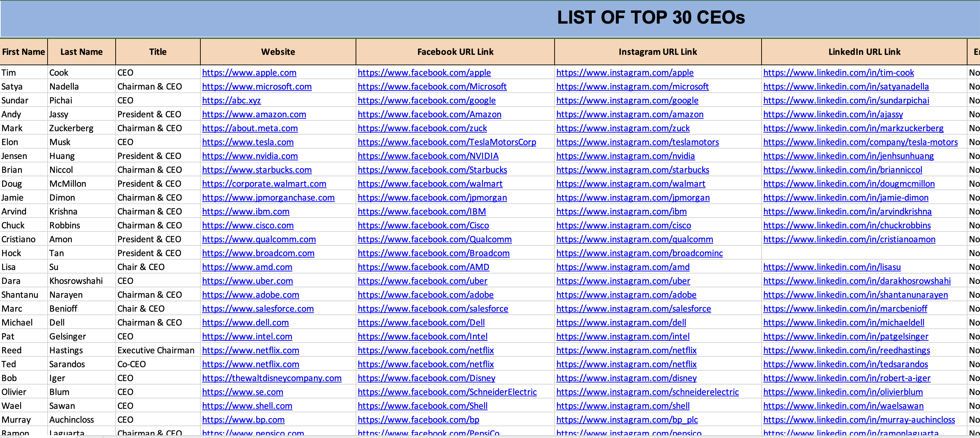This screenshot has height=438, width=980.
Task: Click Dell's Instagram URL link
Action: (x=621, y=322)
